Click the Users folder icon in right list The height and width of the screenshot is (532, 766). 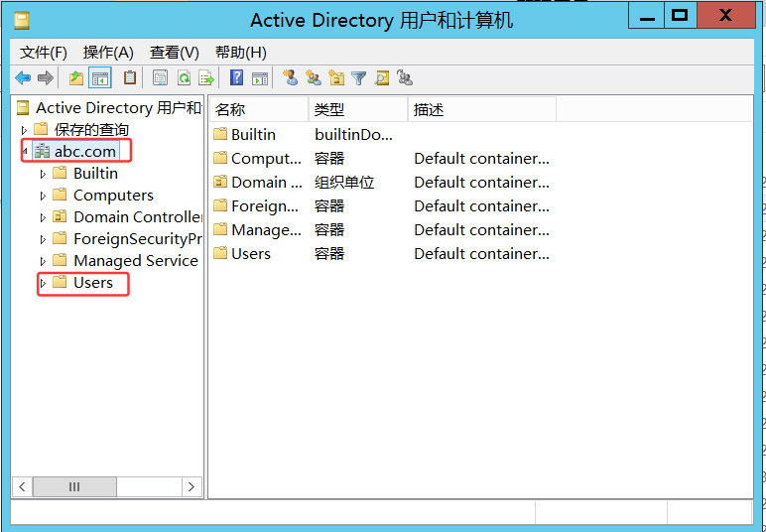[x=221, y=253]
